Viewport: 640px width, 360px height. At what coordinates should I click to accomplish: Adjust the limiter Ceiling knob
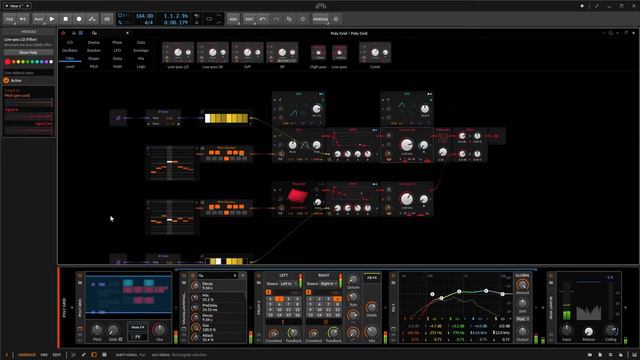pos(611,330)
